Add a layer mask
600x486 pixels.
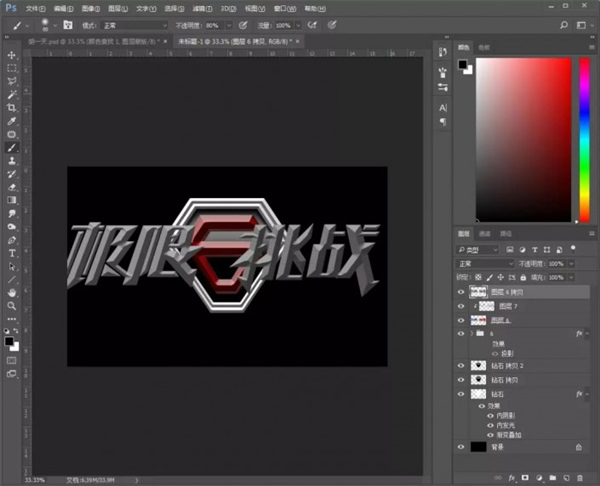coord(525,478)
